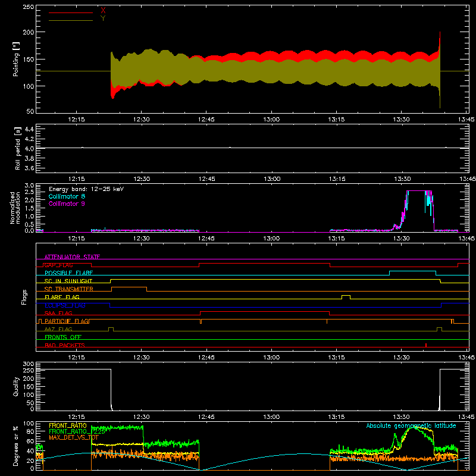Click 12:30 time label under Pointing plot
476x476 pixels.
pyautogui.click(x=142, y=120)
